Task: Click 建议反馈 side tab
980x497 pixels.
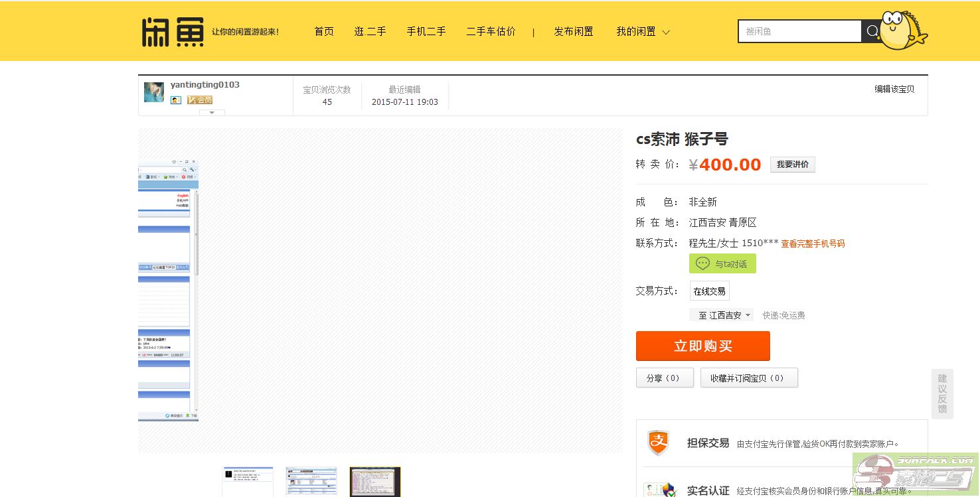Action: click(x=942, y=393)
